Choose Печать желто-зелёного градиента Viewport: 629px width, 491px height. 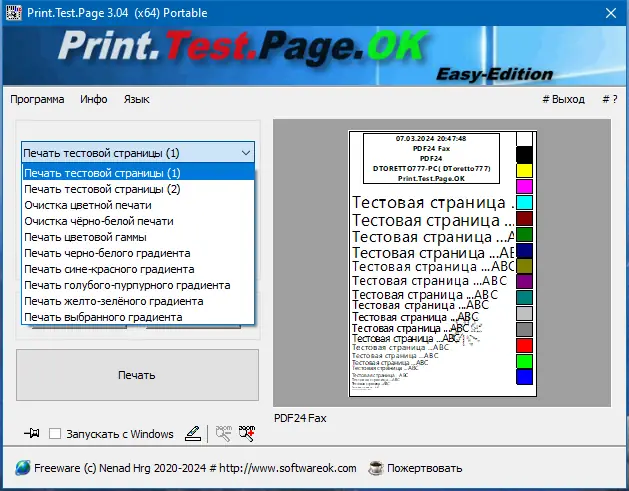(138, 301)
